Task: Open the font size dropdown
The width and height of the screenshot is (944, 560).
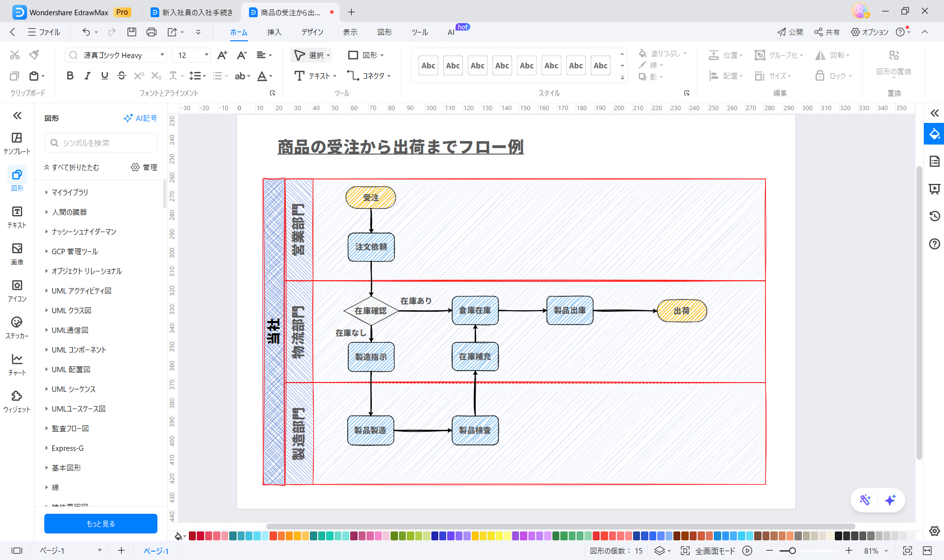Action: pos(206,55)
